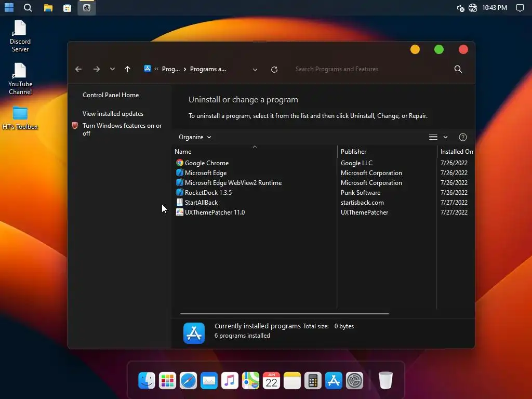Select RocketDock 1.3.5 in the list
The image size is (532, 399).
click(x=208, y=193)
